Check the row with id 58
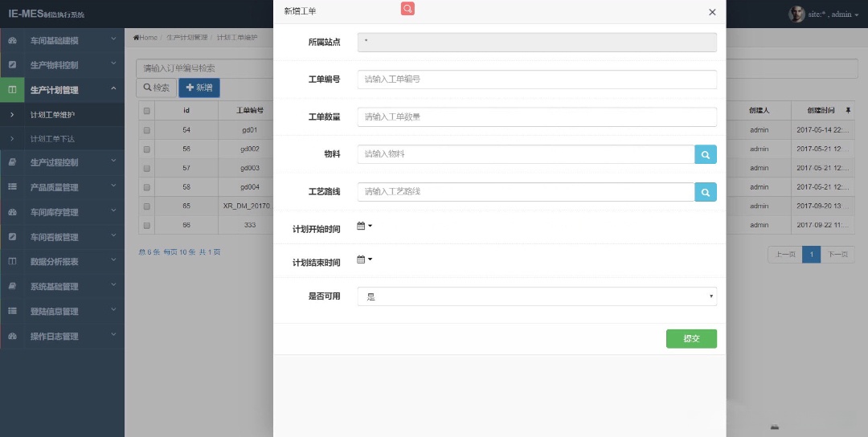868x437 pixels. (x=147, y=187)
